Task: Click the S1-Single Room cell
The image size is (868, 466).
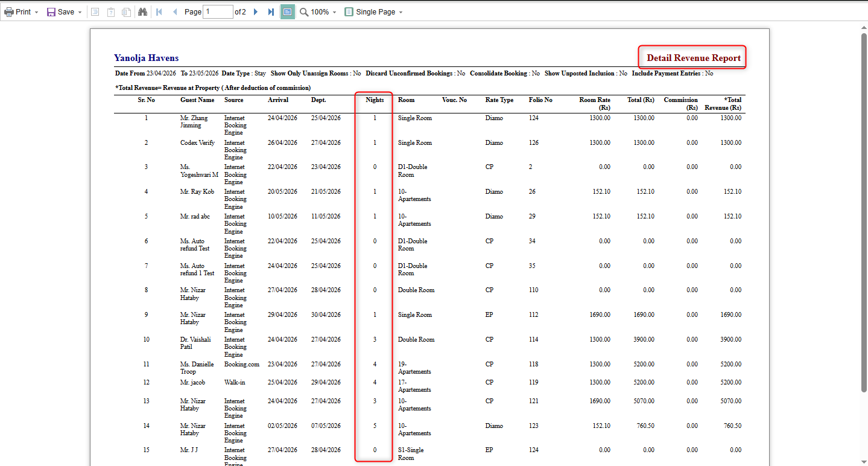Action: click(411, 454)
